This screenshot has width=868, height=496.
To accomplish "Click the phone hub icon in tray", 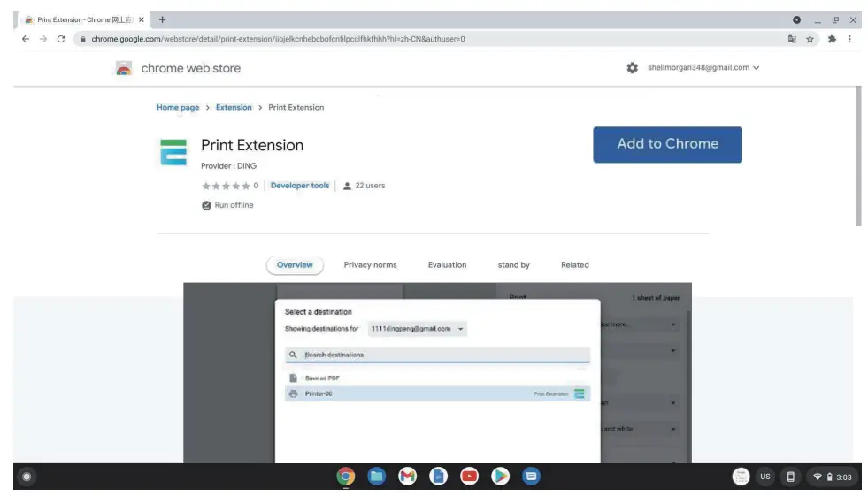I will click(x=790, y=476).
